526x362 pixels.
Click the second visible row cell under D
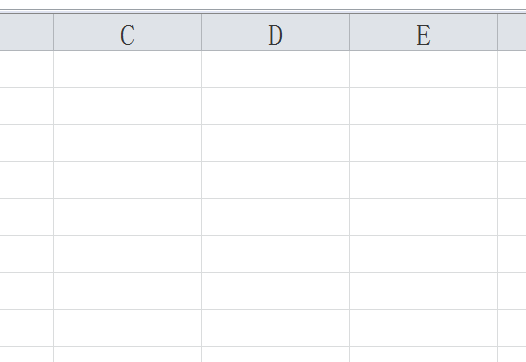(x=275, y=106)
